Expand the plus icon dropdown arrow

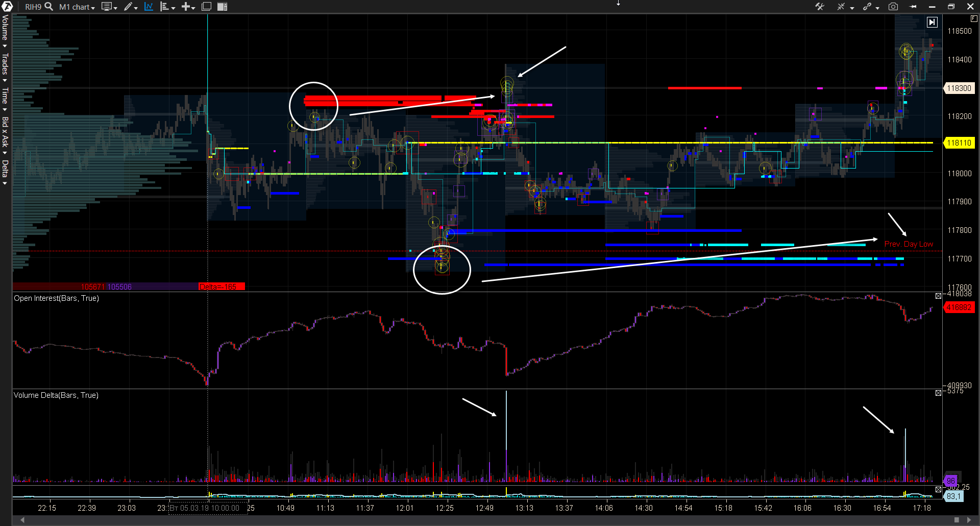(193, 8)
